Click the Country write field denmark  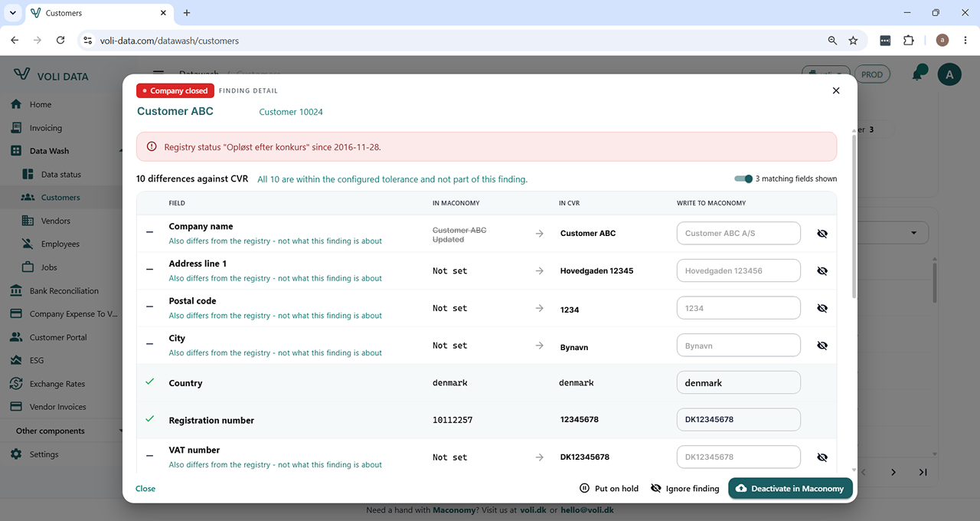pos(738,382)
